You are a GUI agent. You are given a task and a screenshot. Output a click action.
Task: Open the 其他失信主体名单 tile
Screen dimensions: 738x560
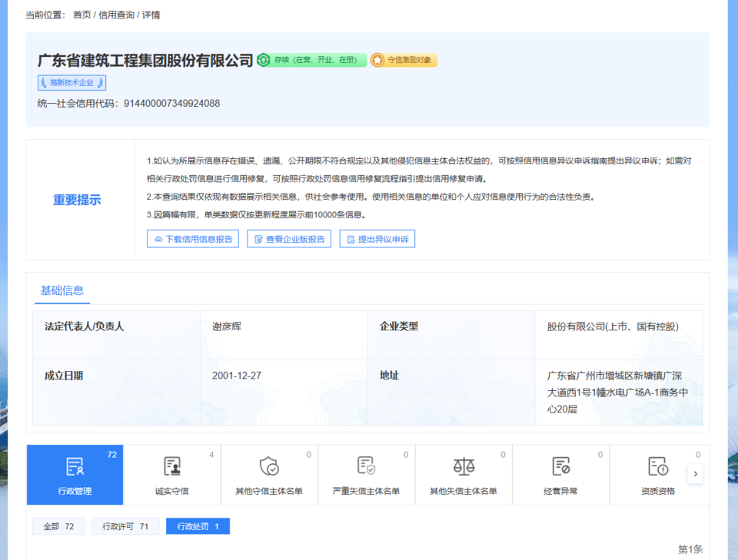tap(464, 475)
